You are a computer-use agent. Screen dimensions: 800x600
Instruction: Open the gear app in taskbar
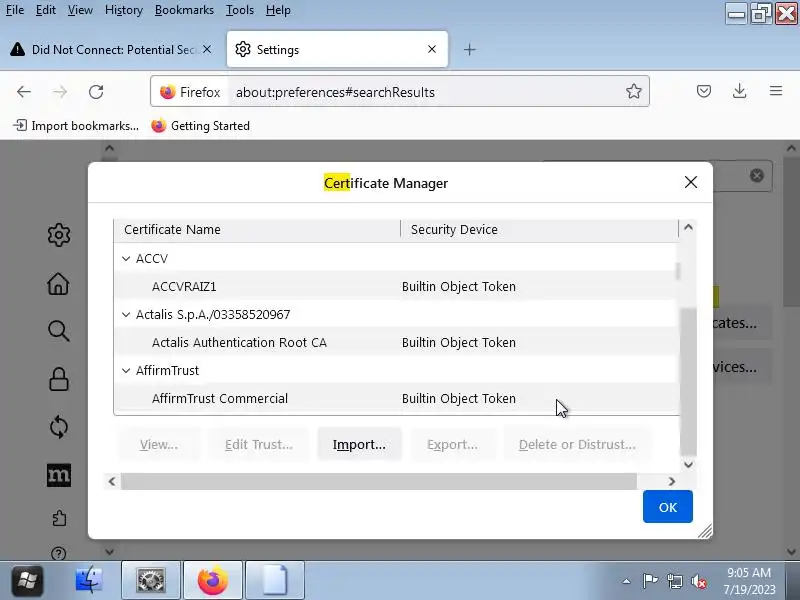151,580
